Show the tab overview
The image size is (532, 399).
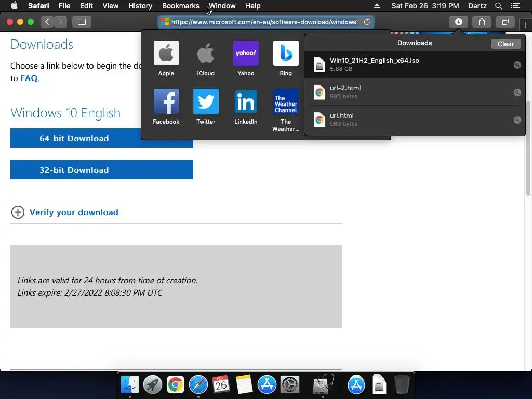point(505,22)
